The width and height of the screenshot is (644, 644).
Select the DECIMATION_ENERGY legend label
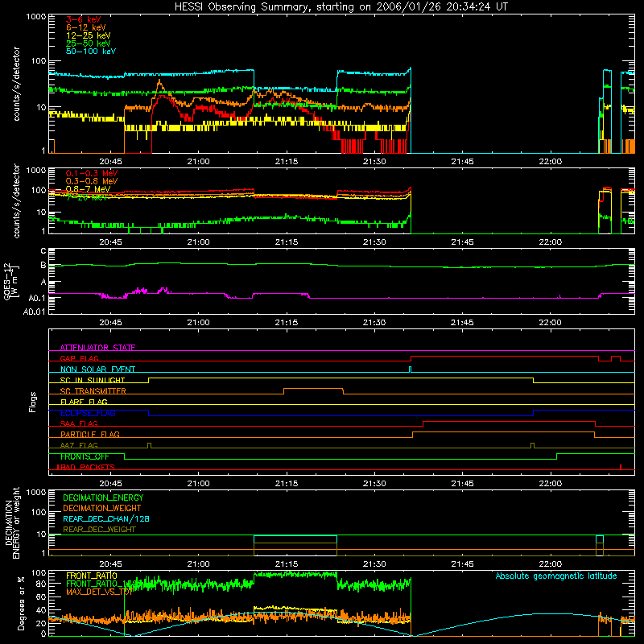coord(103,497)
